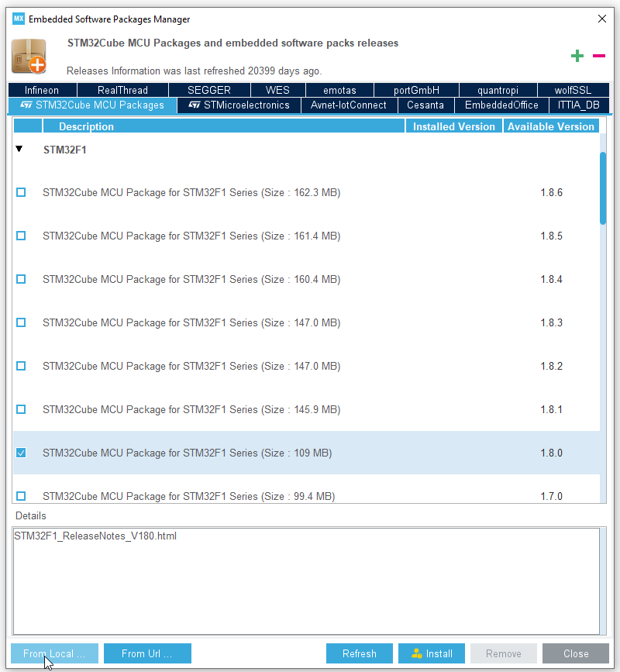Open the wolfSSL tab
Screen dimensions: 620x672
pyautogui.click(x=573, y=90)
